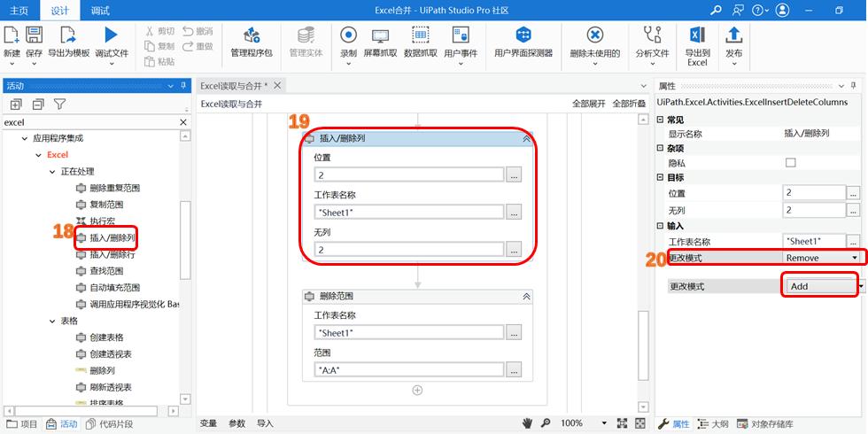Click 数据抓取 (Data Scraping) icon
Image resolution: width=868 pixels, height=434 pixels.
point(421,35)
